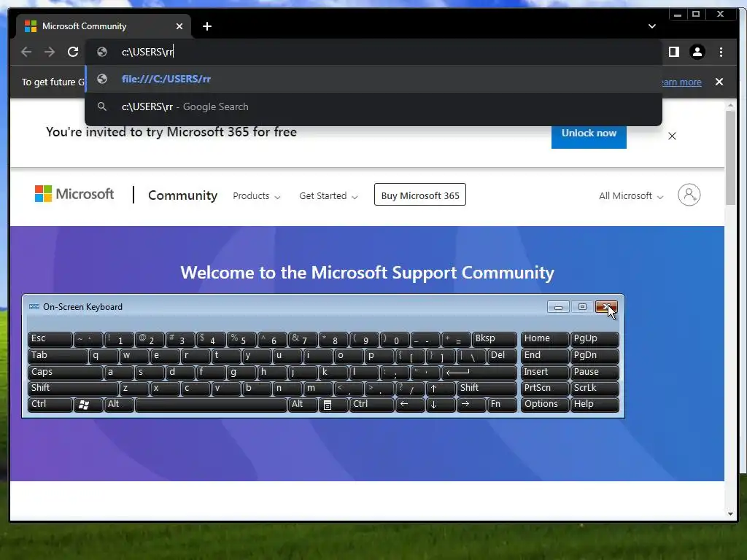This screenshot has width=747, height=560.
Task: Toggle the left Shift key on On-Screen Keyboard
Action: point(73,389)
